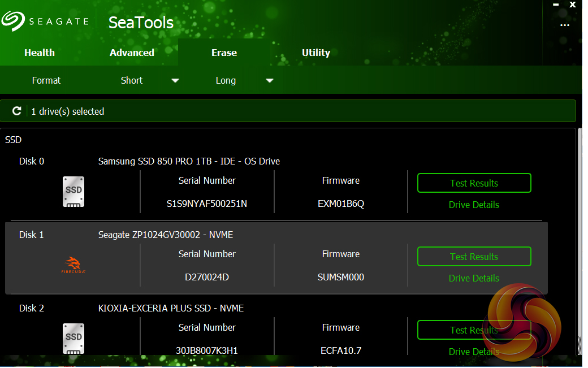Click firmware value ECFA10.7
588x368 pixels.
coord(341,350)
